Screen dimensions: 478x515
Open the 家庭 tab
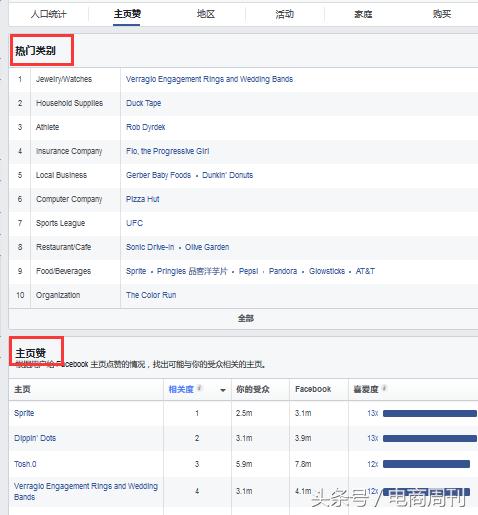(x=363, y=14)
